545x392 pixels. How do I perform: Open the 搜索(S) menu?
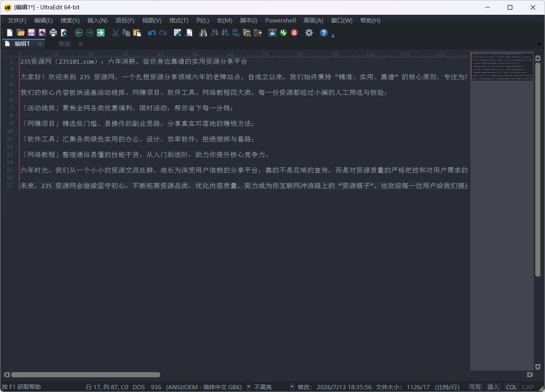tap(70, 21)
